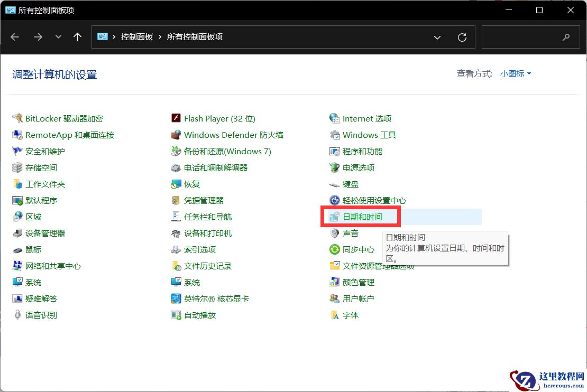The image size is (587, 392).
Task: Open recent pages chevron beside forward arrow
Action: [x=58, y=37]
